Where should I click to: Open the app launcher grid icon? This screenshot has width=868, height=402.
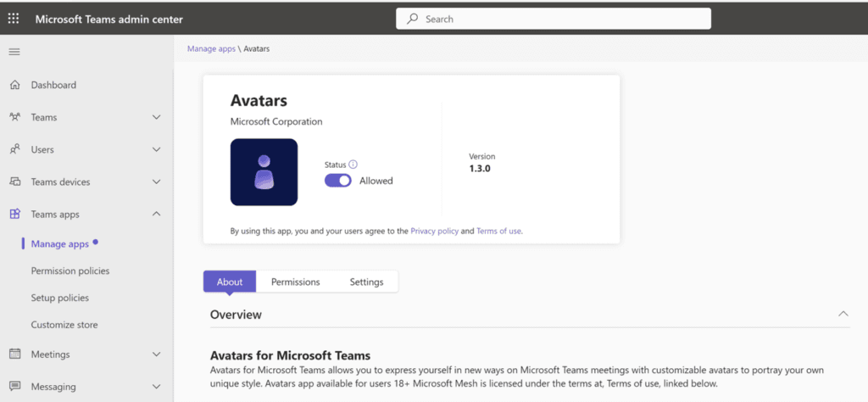tap(14, 19)
